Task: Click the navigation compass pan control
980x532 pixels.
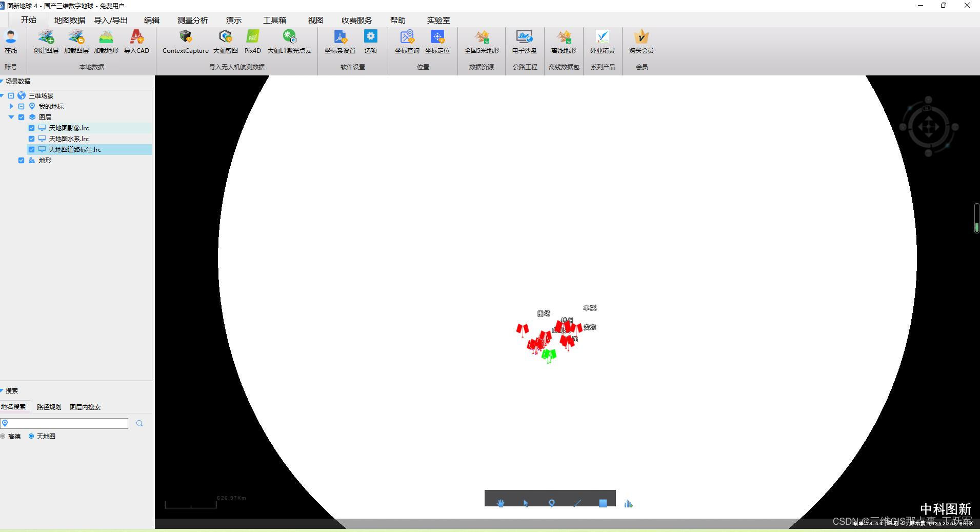Action: 929,127
